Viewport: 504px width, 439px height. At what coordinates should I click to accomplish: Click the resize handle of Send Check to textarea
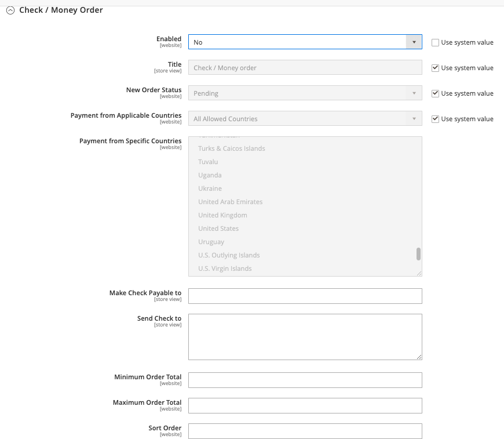[x=419, y=357]
